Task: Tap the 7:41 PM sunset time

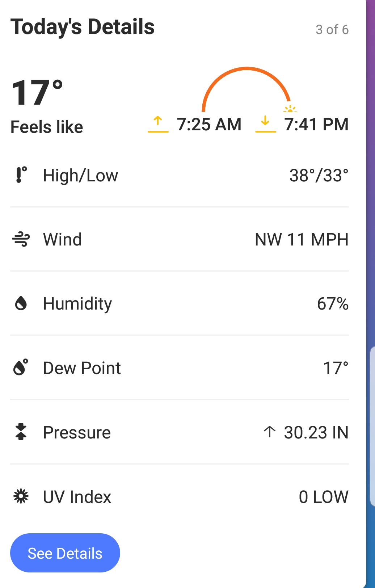Action: pos(316,125)
